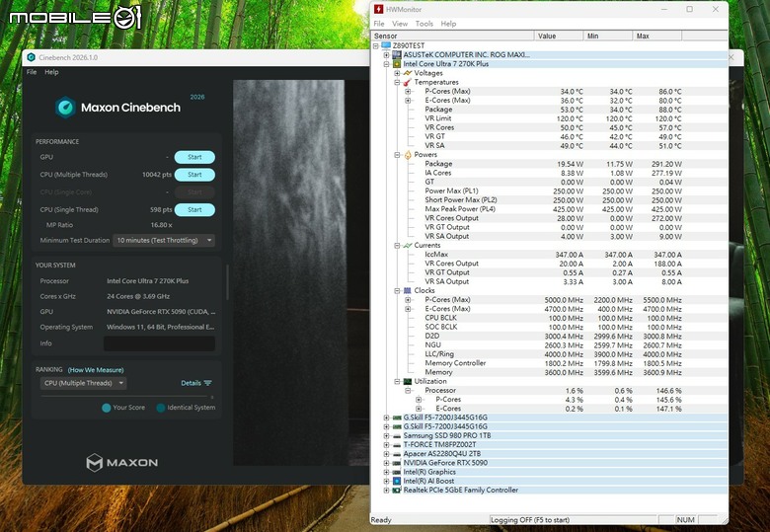Expand the ASUSTeK COMPUTER INC. node

point(386,55)
